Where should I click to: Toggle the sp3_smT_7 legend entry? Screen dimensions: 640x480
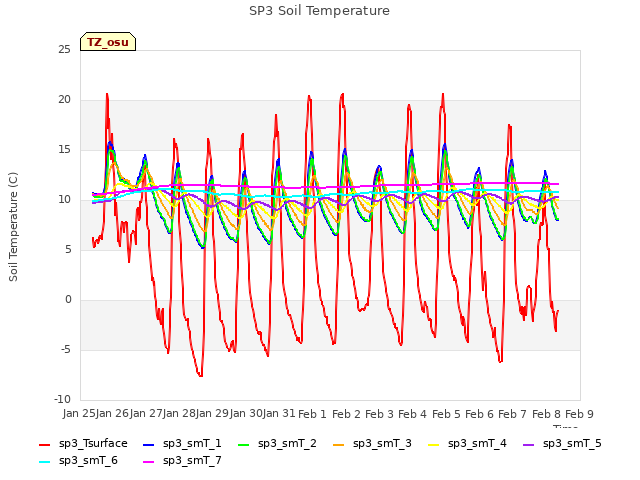point(182,461)
